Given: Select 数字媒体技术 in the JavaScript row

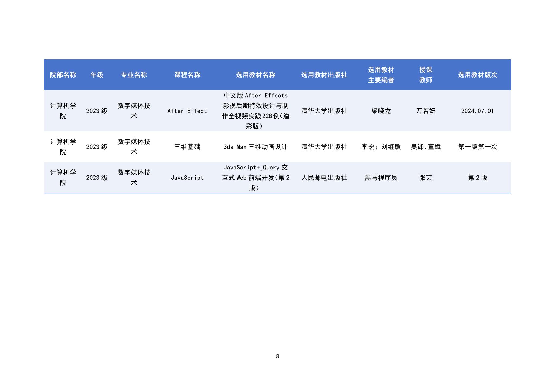Looking at the screenshot, I should 134,178.
